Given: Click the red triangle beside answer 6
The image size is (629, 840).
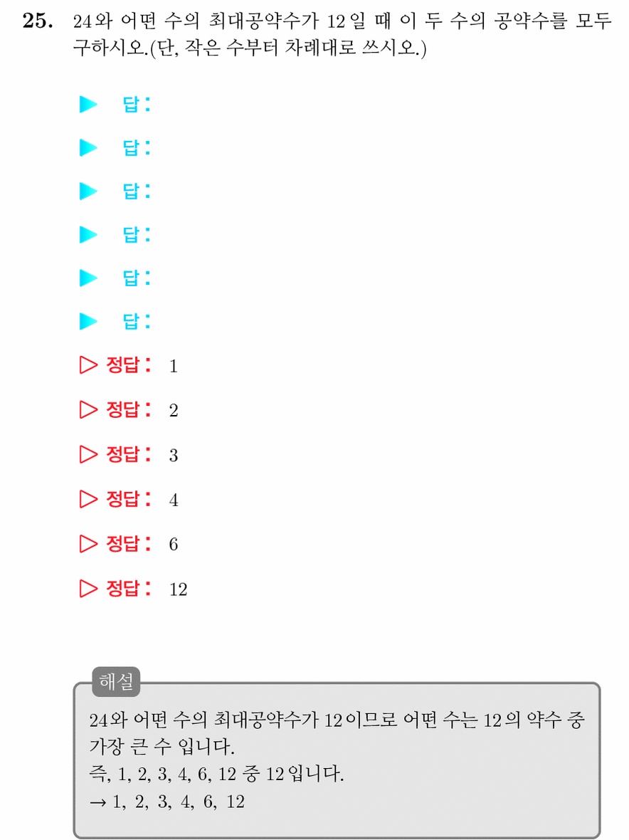Looking at the screenshot, I should pos(88,544).
